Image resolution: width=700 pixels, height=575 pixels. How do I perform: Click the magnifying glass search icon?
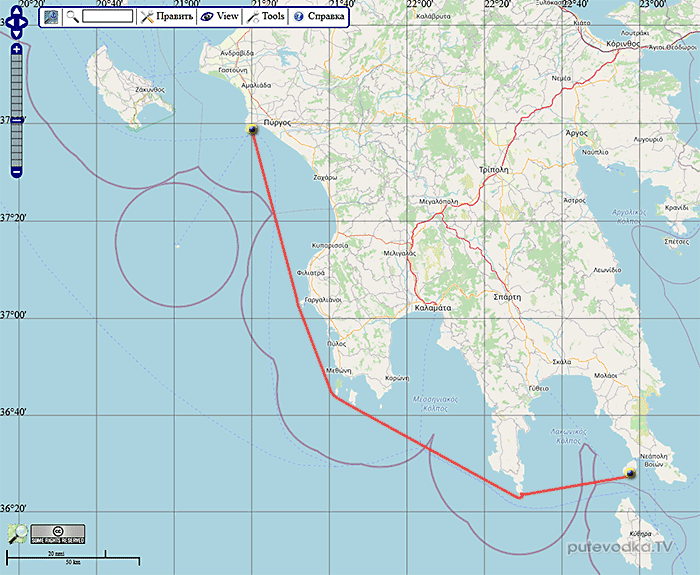(x=72, y=17)
